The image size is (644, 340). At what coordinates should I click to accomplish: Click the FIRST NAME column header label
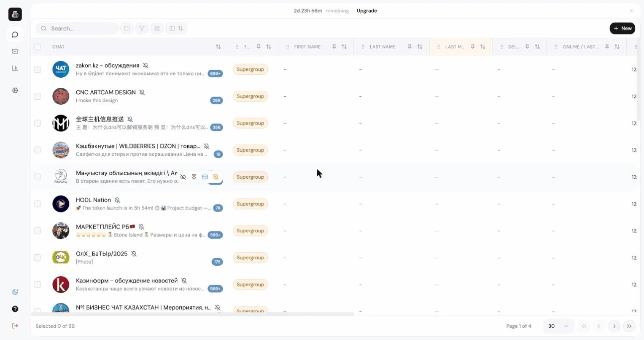[x=307, y=47]
